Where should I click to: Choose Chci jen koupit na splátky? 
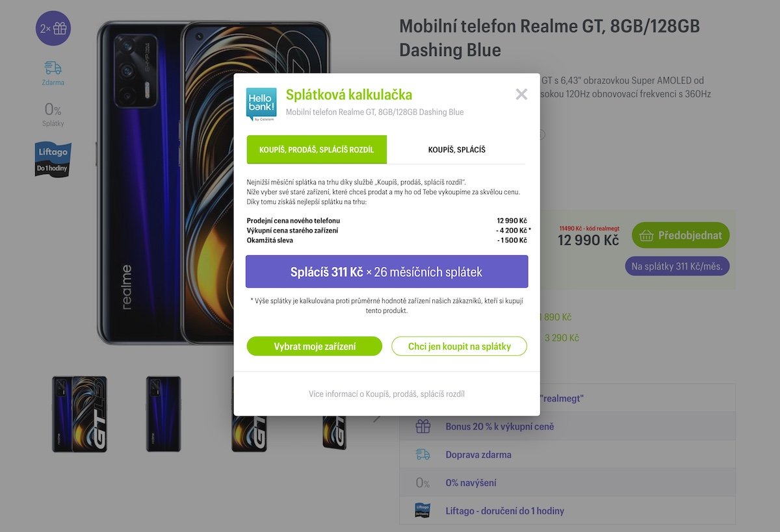coord(459,346)
